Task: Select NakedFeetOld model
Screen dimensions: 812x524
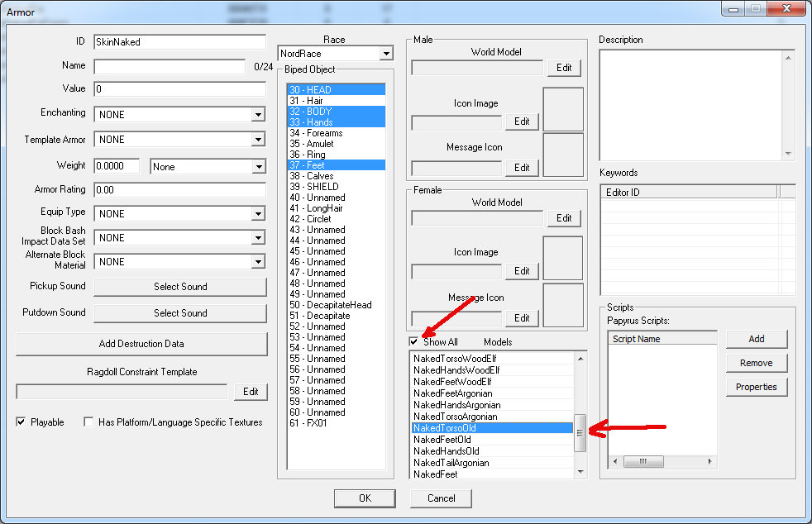Action: (x=493, y=440)
